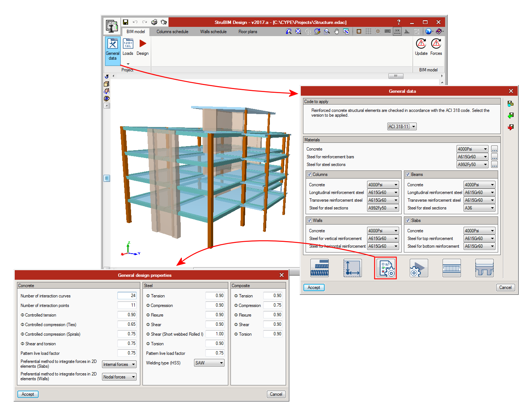Image resolution: width=532 pixels, height=413 pixels.
Task: Expand the Slabs integration method 'Internal forces' dropdown
Action: coord(119,364)
